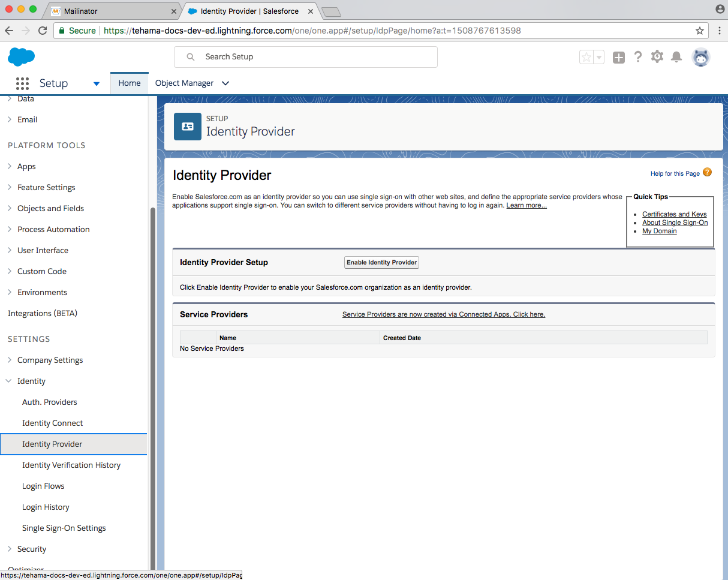Close the Identity Provider Salesforce tab

click(311, 11)
